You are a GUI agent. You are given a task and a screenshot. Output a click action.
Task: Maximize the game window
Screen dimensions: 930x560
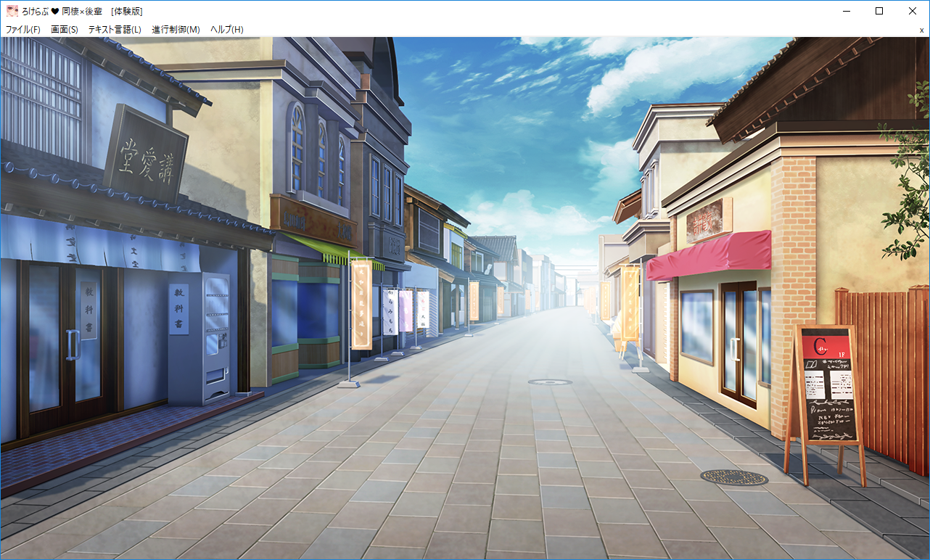879,11
